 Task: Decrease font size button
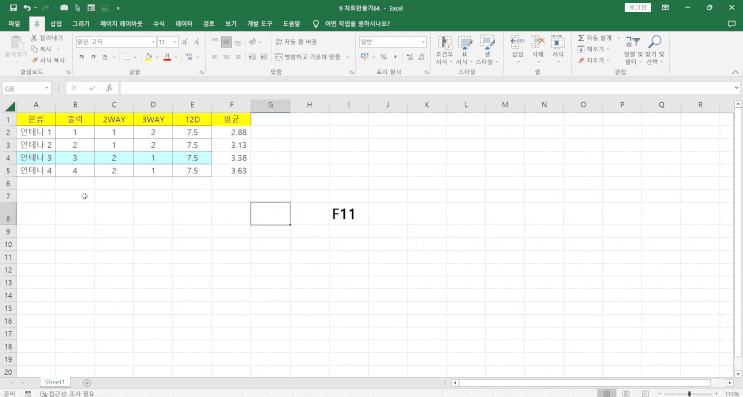click(196, 42)
